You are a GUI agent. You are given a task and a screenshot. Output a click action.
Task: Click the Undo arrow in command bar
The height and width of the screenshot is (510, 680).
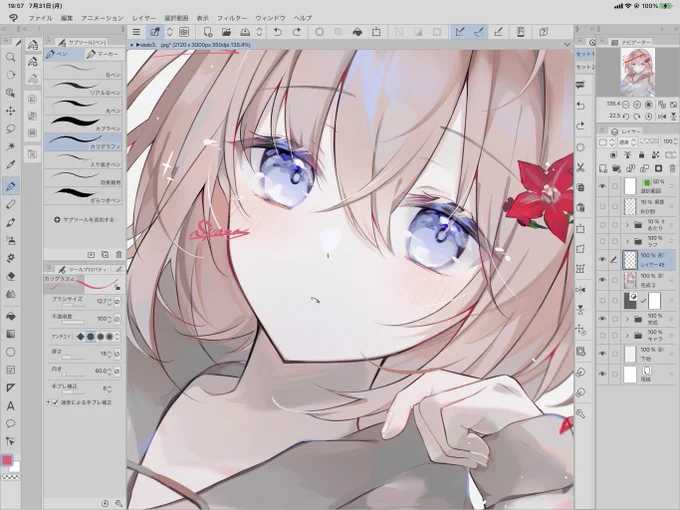tap(278, 32)
